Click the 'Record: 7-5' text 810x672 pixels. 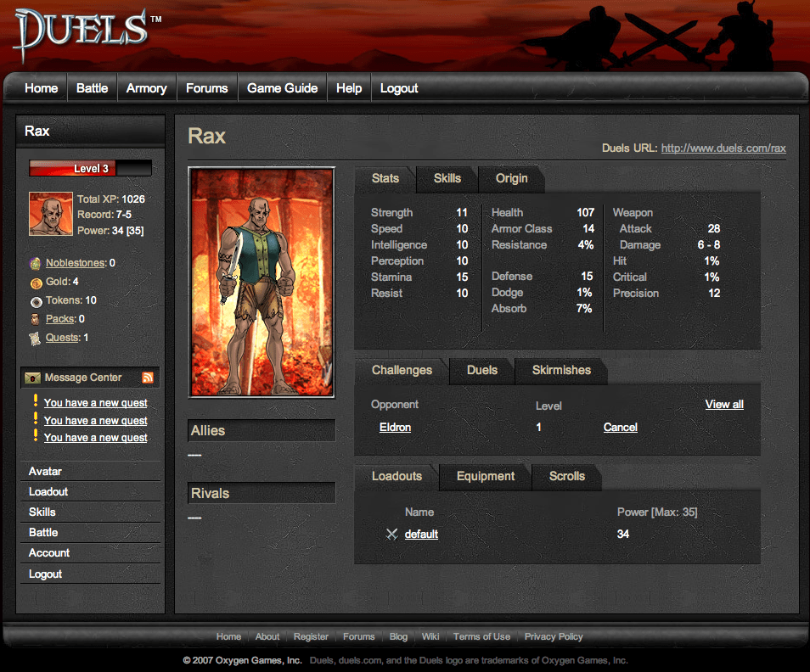[104, 215]
